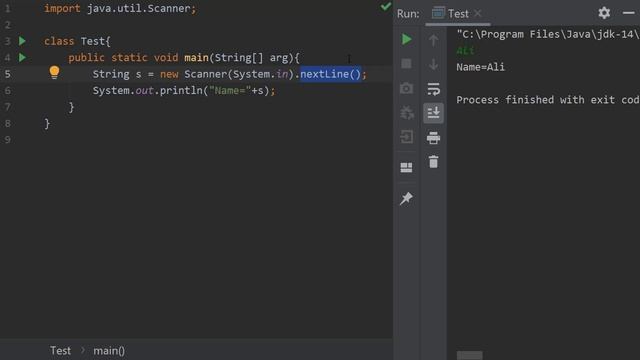Clear console with trash icon

click(x=433, y=162)
